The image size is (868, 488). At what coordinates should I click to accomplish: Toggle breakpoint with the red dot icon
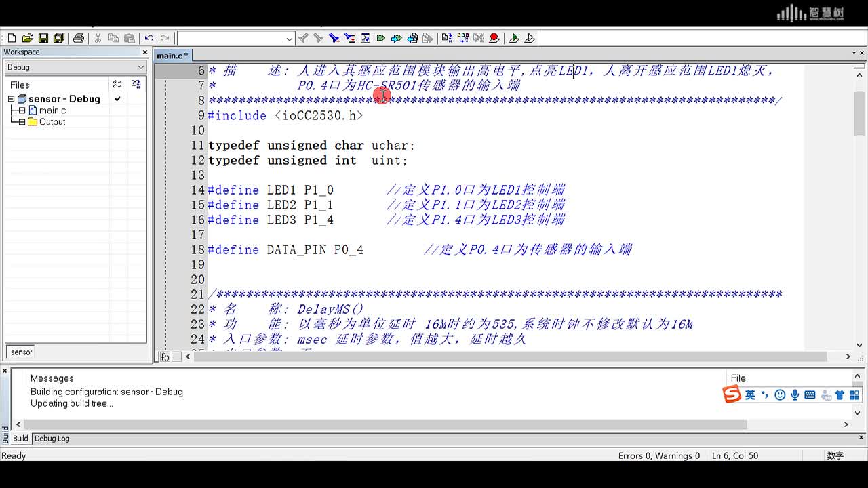pos(494,38)
